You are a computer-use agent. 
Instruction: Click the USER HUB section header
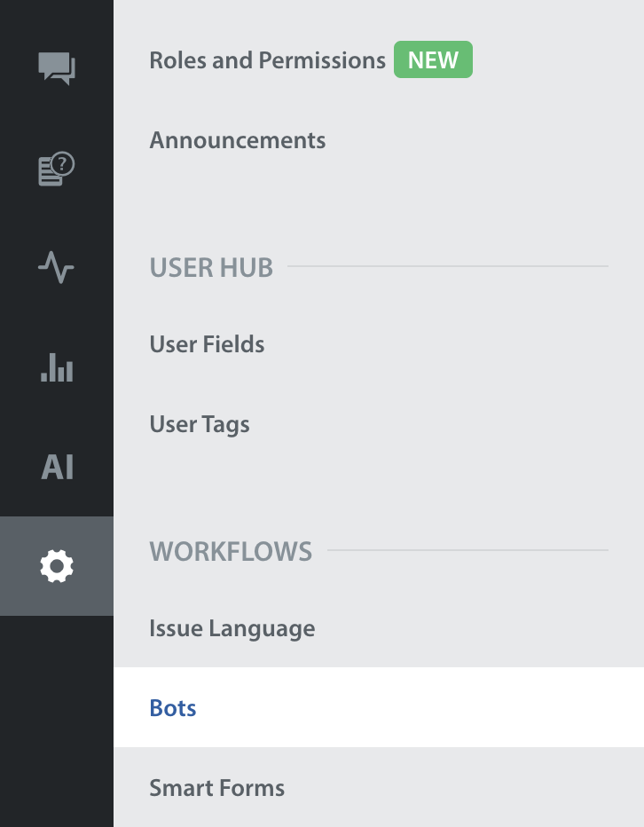click(211, 267)
